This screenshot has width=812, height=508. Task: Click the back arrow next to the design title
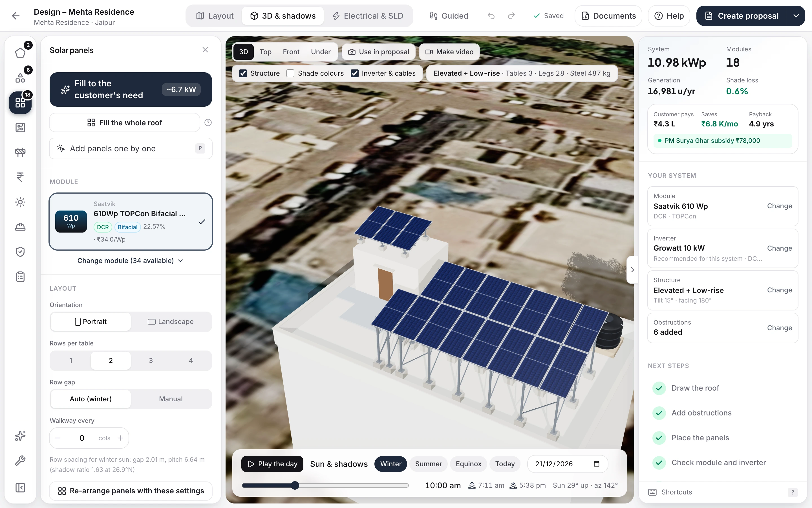[x=16, y=16]
